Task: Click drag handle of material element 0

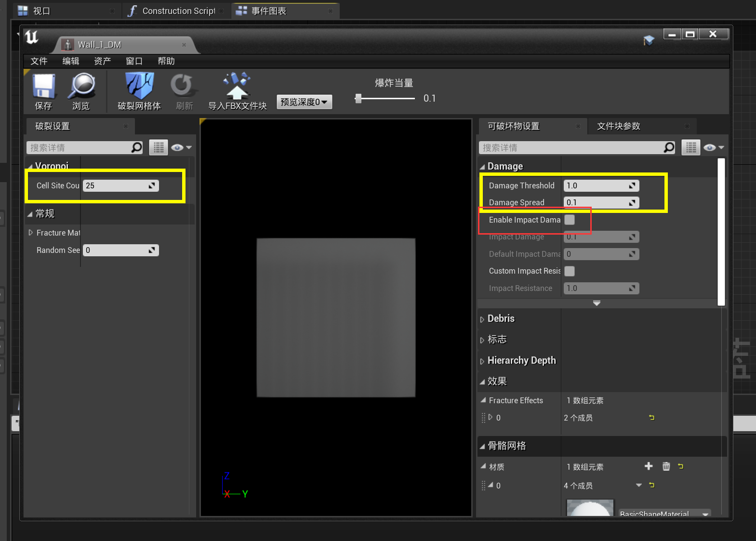Action: (x=483, y=486)
